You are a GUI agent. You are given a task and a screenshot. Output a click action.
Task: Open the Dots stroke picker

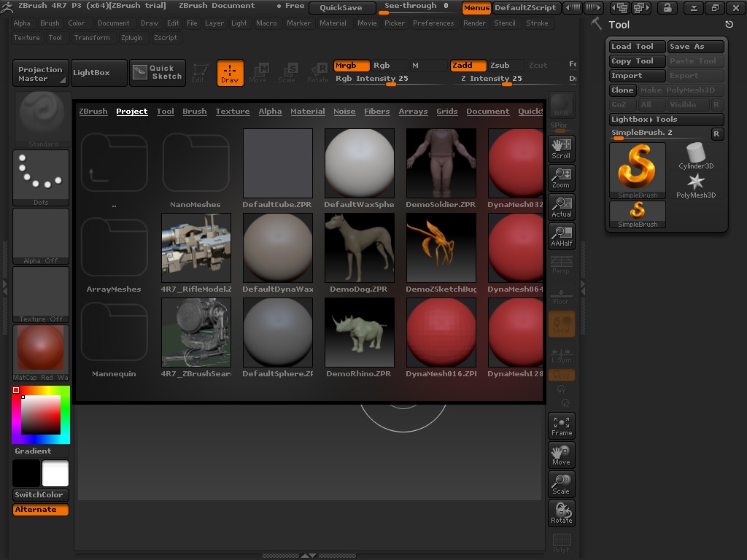tap(41, 178)
